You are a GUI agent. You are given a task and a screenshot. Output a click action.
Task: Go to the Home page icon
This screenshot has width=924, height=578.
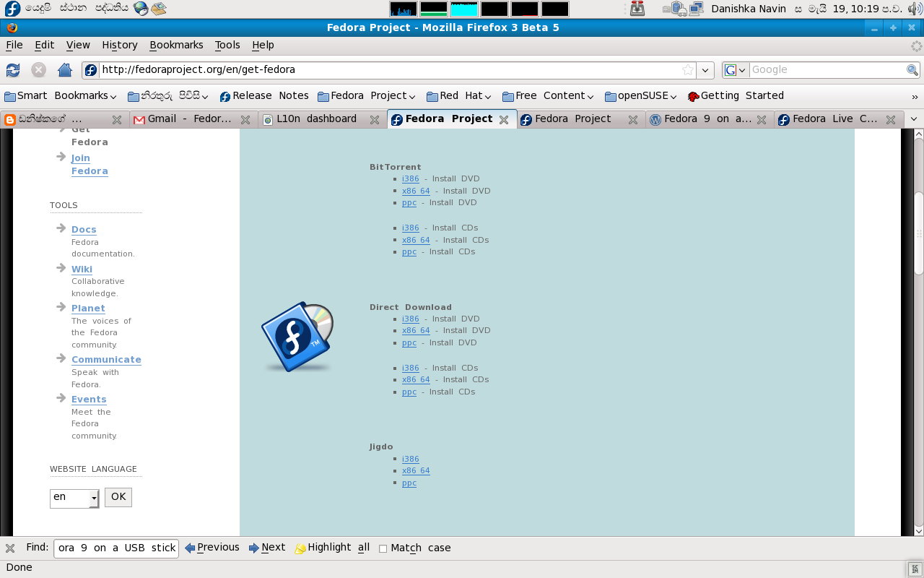pos(65,70)
